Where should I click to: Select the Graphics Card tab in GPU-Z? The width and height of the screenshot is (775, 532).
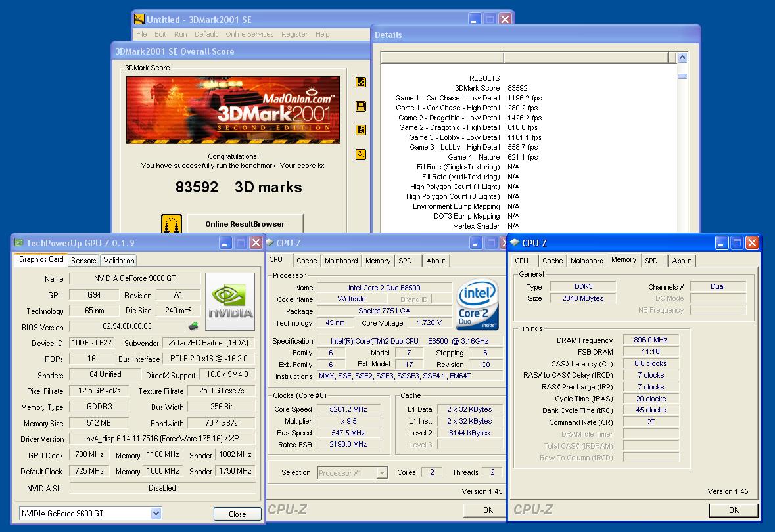click(x=41, y=259)
